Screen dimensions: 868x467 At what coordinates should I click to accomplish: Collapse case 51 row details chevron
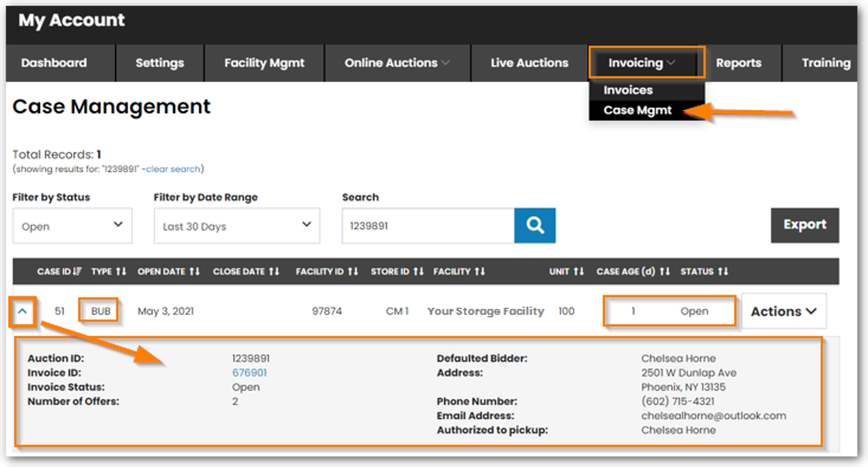[x=23, y=311]
